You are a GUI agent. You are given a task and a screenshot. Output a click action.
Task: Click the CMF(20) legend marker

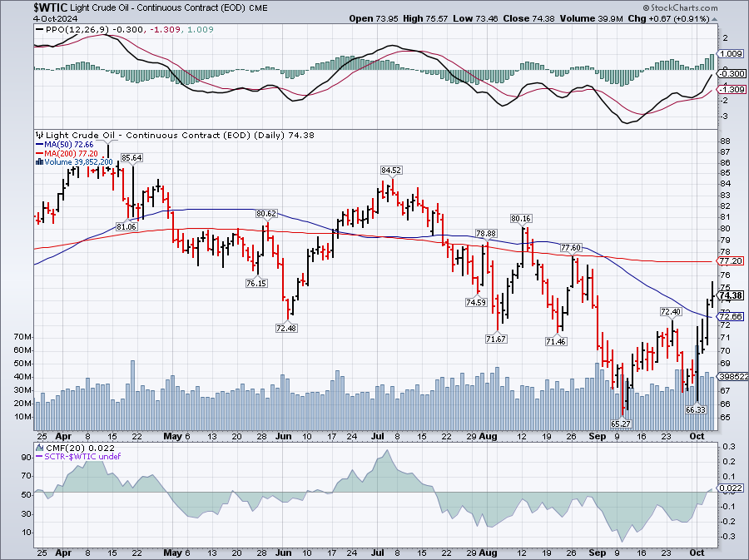click(x=39, y=449)
